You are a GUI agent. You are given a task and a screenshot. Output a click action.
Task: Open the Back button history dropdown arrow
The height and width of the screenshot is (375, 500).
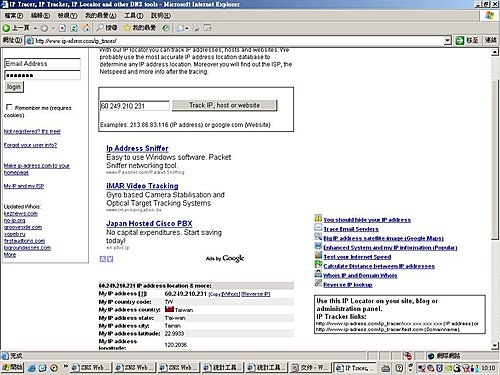click(35, 28)
